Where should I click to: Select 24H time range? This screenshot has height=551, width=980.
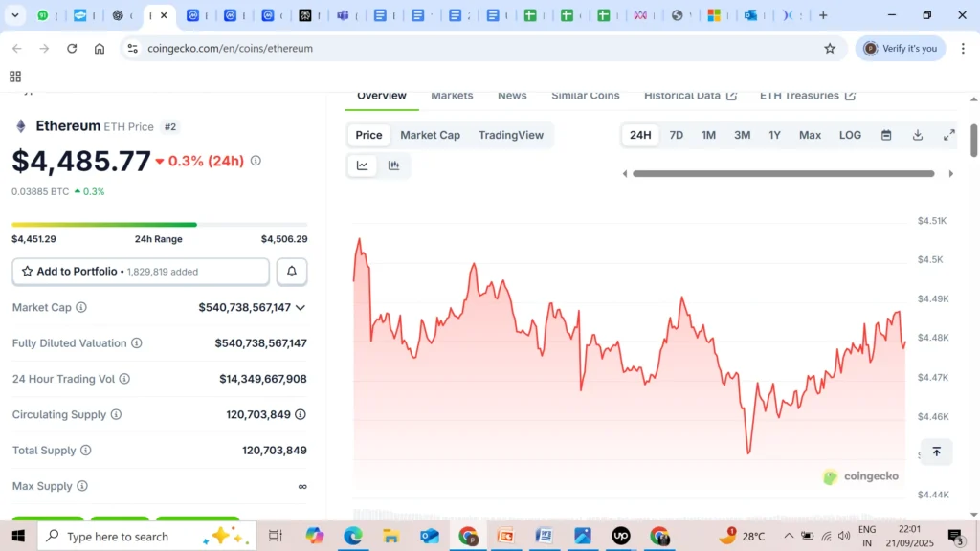[x=640, y=135]
